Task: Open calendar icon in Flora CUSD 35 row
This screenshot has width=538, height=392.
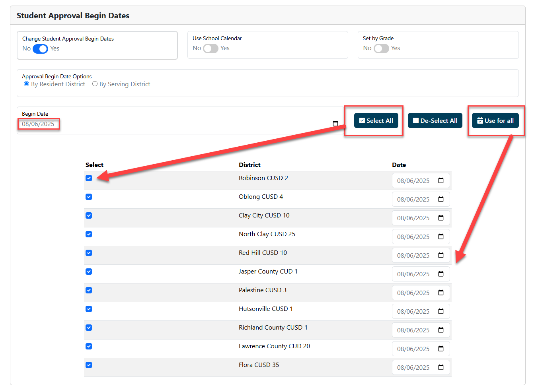Action: (x=441, y=367)
